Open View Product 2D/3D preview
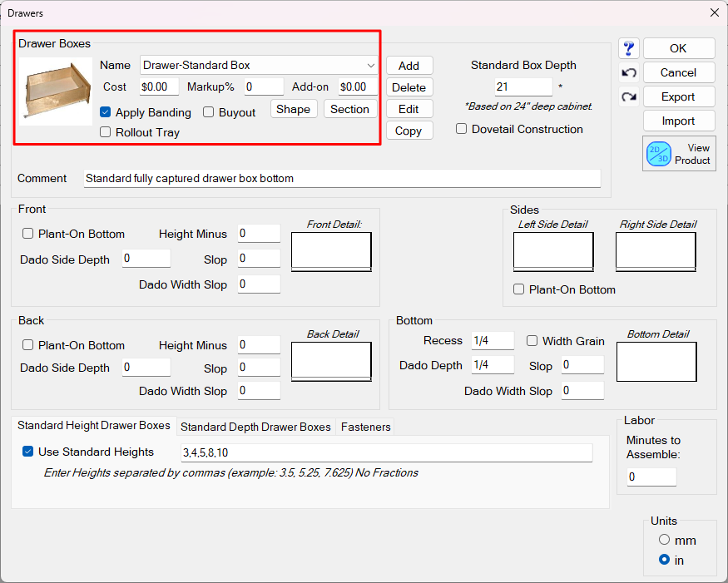 [x=679, y=154]
